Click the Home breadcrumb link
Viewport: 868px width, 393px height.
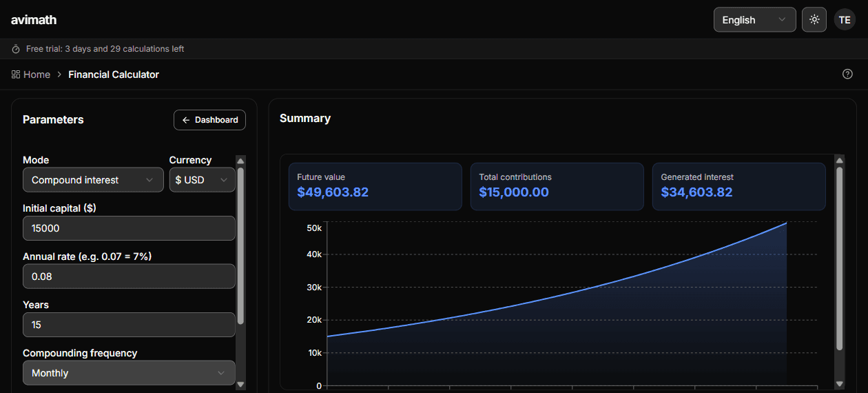[37, 74]
